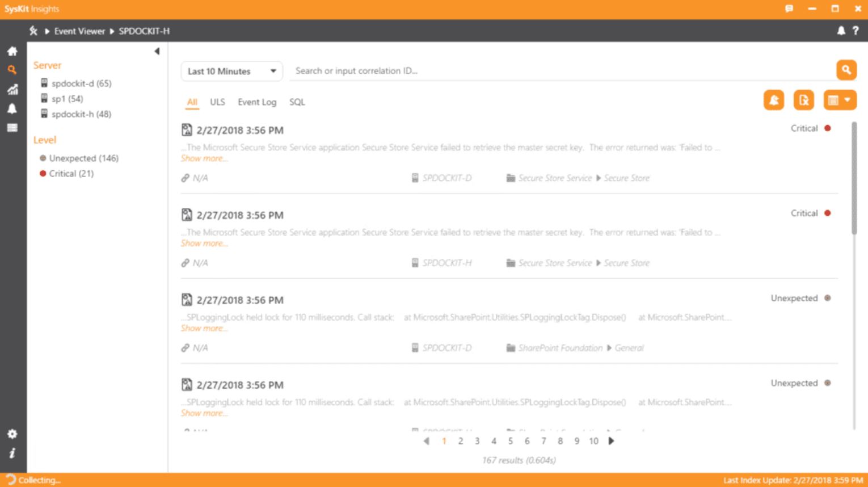Open the servers list icon in sidebar
Image resolution: width=868 pixels, height=487 pixels.
tap(12, 128)
